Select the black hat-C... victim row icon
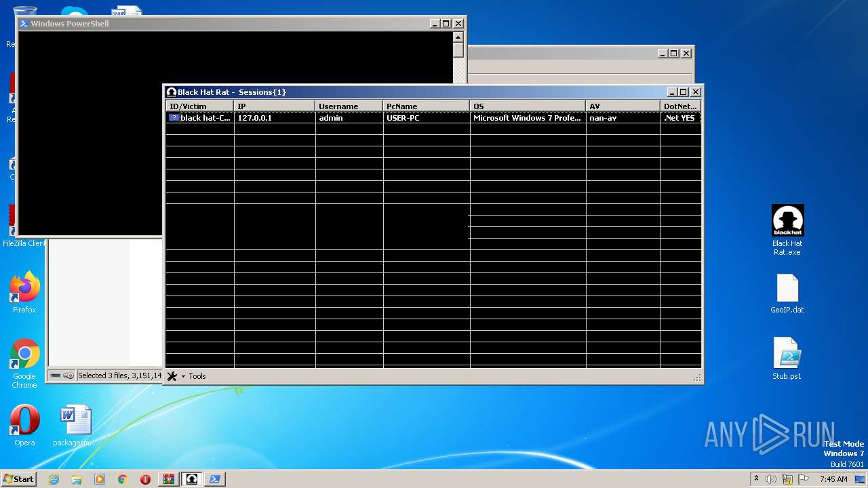 click(174, 117)
